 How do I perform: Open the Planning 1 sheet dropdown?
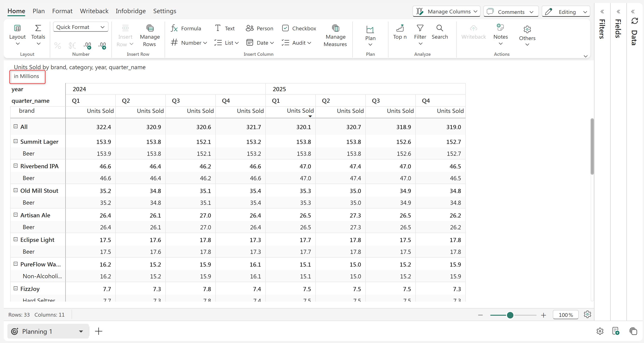[x=81, y=331]
